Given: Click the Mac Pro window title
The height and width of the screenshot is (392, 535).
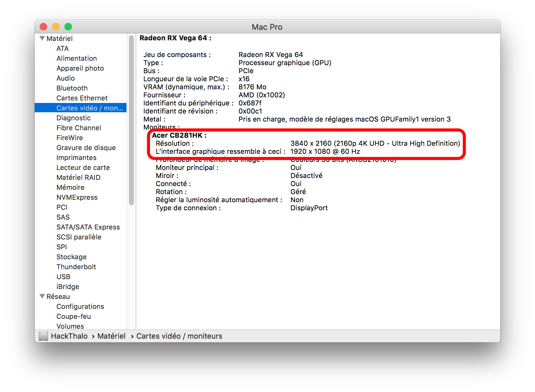Looking at the screenshot, I should pos(267,27).
